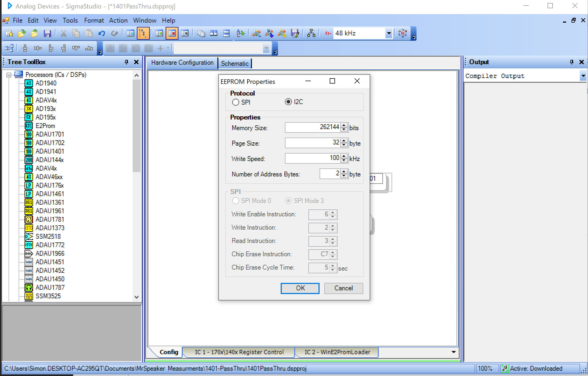Click OK in EEPROM Properties dialog

[300, 288]
